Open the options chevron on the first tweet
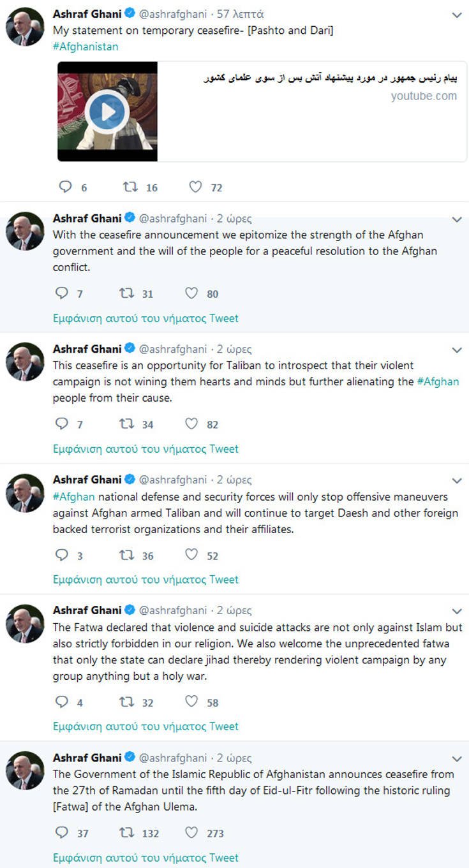 [x=457, y=15]
